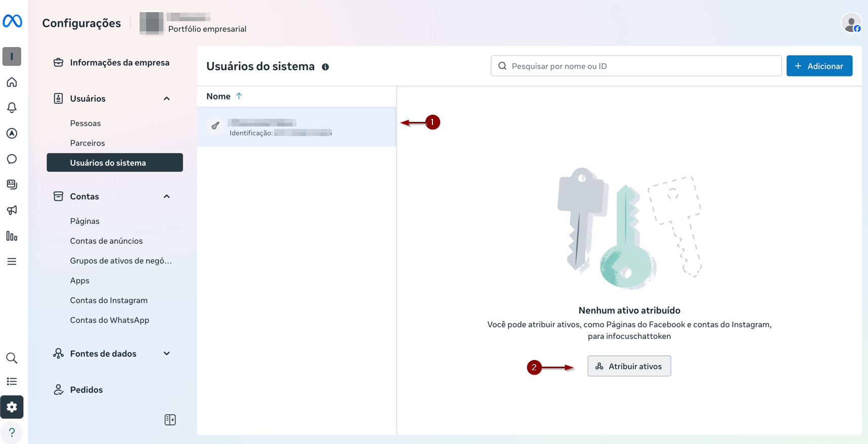Open the bar chart insights icon
Image resolution: width=868 pixels, height=444 pixels.
pyautogui.click(x=12, y=236)
